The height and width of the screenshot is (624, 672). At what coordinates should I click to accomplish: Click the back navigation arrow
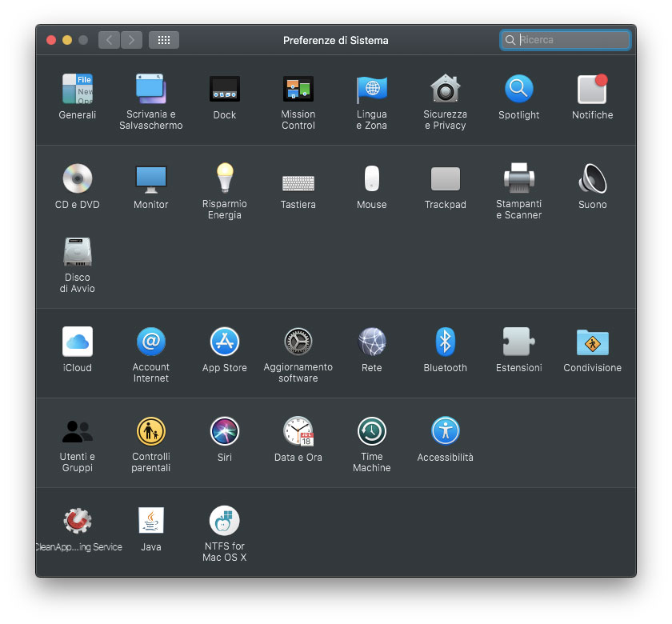click(x=109, y=40)
